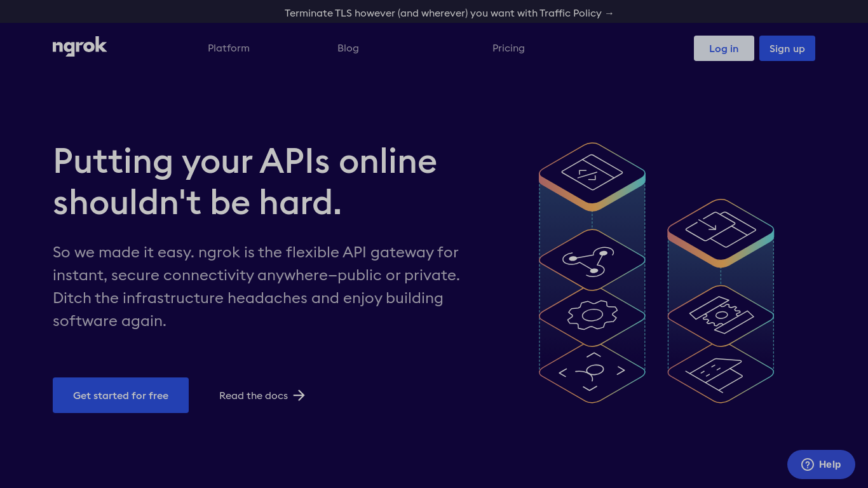Click the gear tile icon
This screenshot has height=488, width=868.
click(x=592, y=316)
